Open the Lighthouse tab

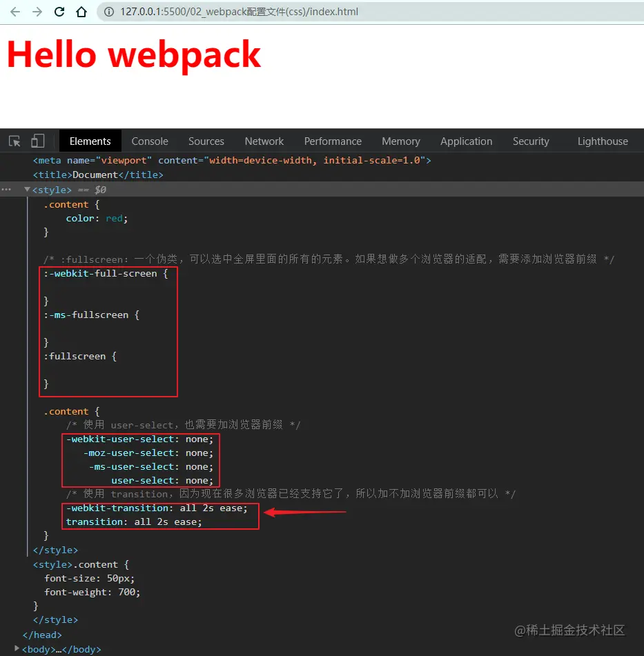tap(603, 141)
